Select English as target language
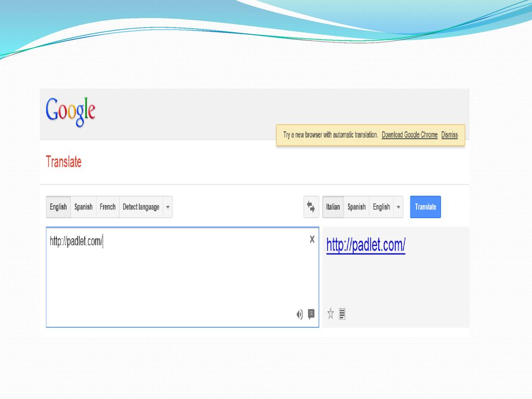This screenshot has height=399, width=532. click(381, 207)
